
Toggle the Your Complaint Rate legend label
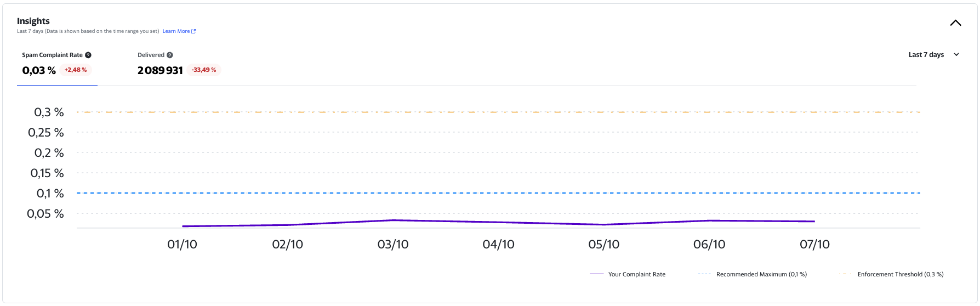(636, 274)
